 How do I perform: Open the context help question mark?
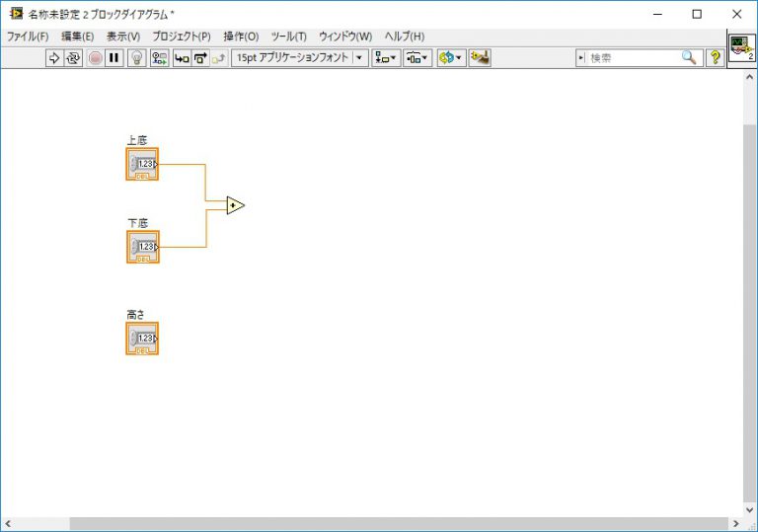click(x=715, y=57)
